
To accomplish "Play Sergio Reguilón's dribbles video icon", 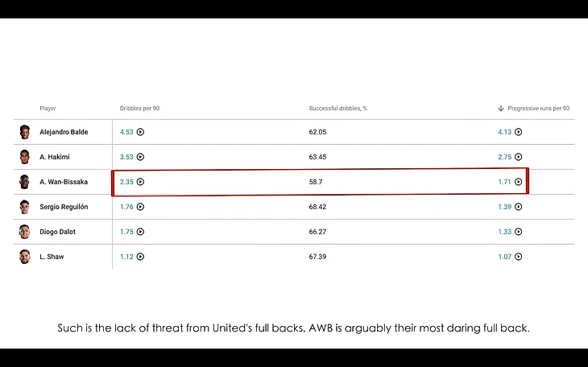I will [x=140, y=207].
